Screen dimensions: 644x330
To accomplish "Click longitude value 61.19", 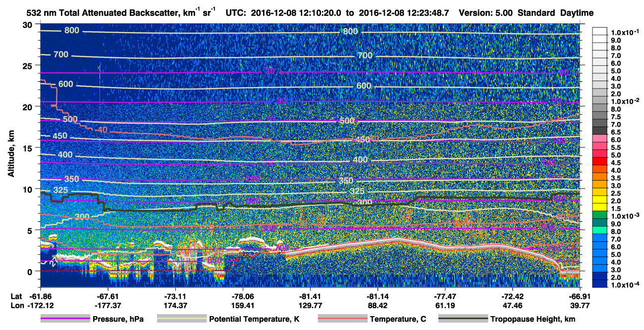I will pyautogui.click(x=445, y=305).
